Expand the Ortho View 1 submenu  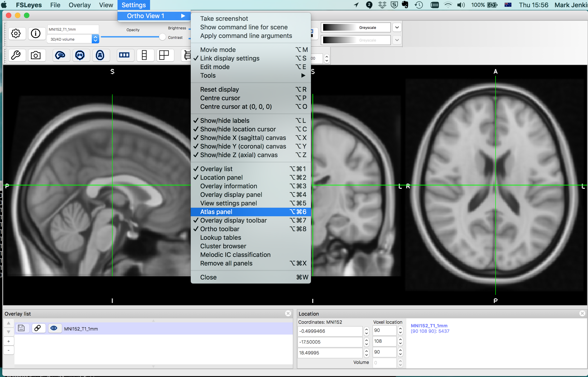coord(154,16)
